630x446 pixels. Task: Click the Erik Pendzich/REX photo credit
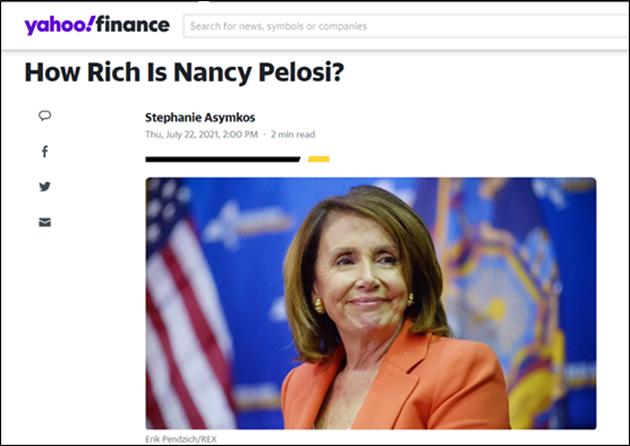181,439
